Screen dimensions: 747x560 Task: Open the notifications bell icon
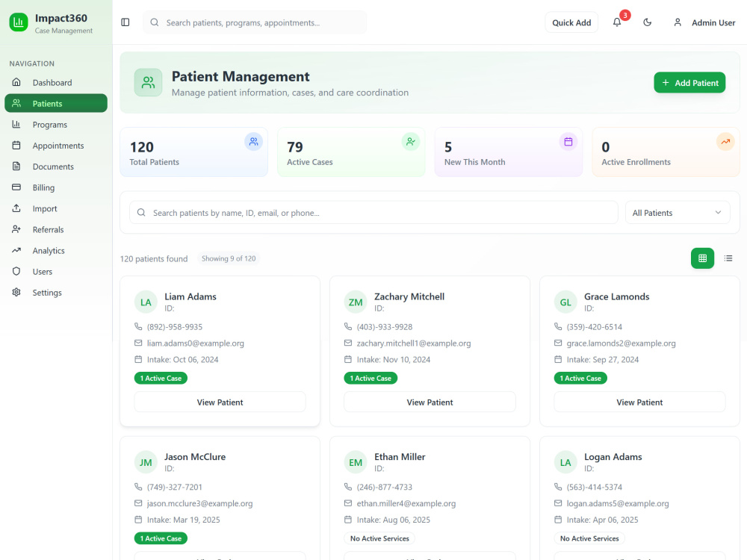617,22
